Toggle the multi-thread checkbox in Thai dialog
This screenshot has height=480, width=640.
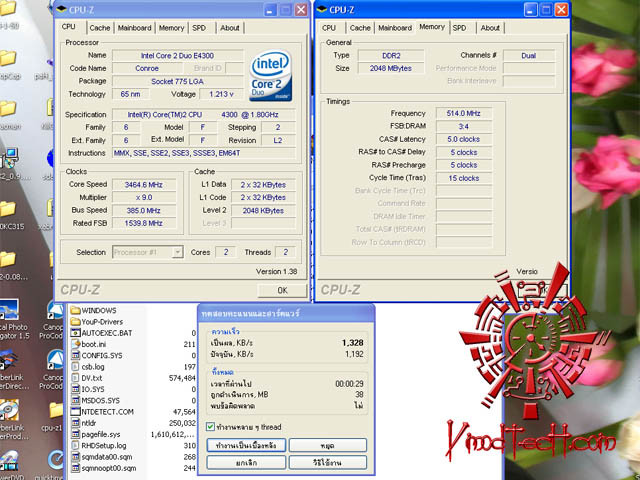[211, 427]
